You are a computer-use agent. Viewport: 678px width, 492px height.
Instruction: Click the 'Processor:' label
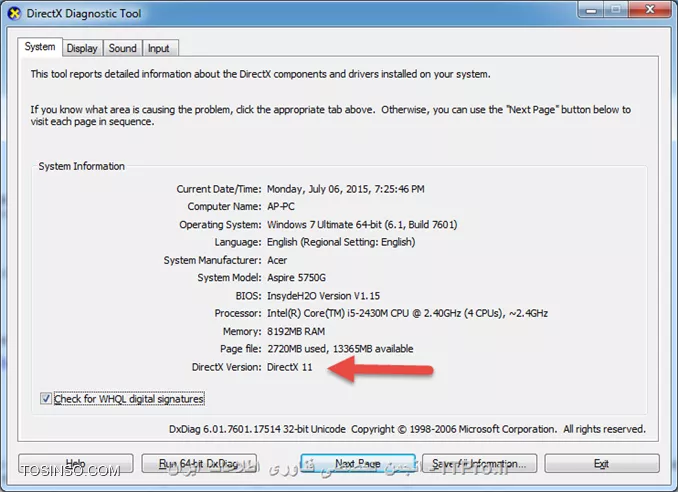point(238,313)
